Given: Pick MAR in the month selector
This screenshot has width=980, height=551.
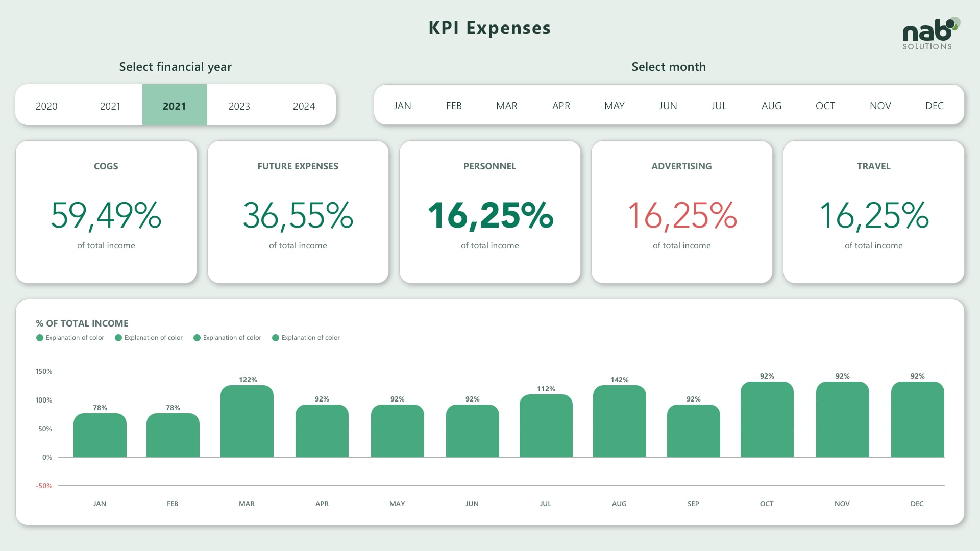Looking at the screenshot, I should click(x=506, y=106).
